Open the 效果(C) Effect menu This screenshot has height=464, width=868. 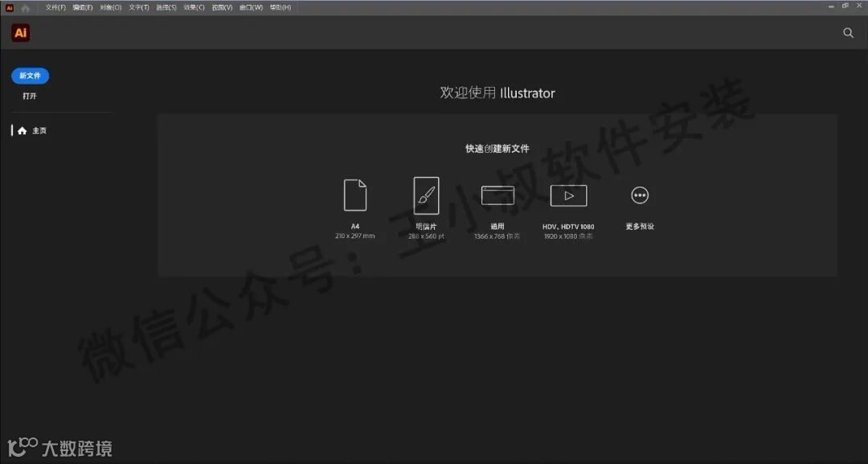coord(194,8)
